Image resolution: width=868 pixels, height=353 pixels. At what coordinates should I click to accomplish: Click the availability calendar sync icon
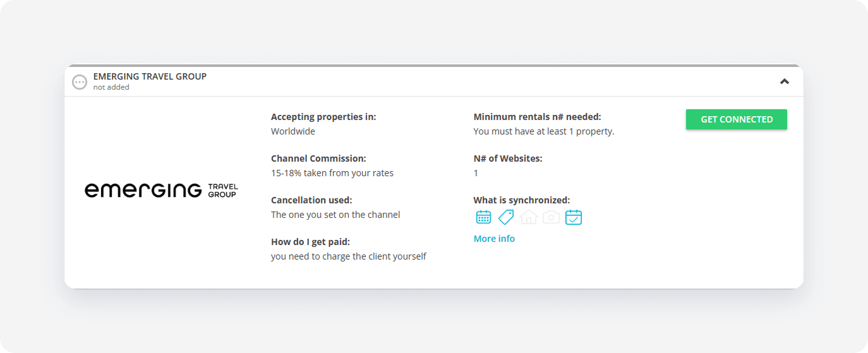tap(483, 217)
